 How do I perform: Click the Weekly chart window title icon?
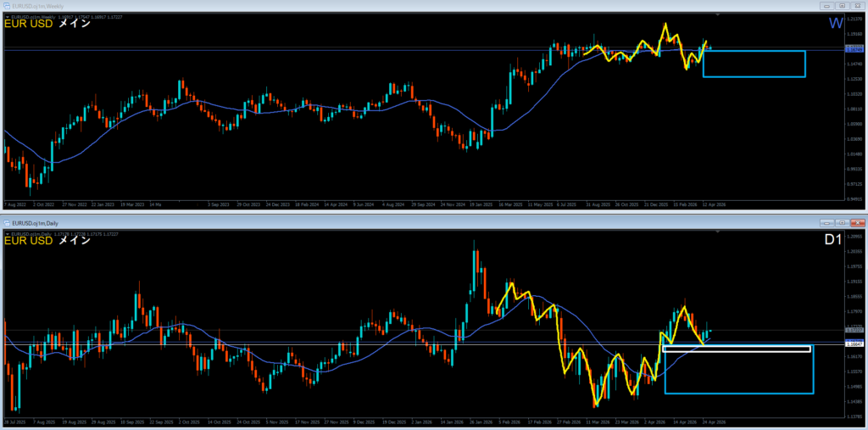click(7, 5)
